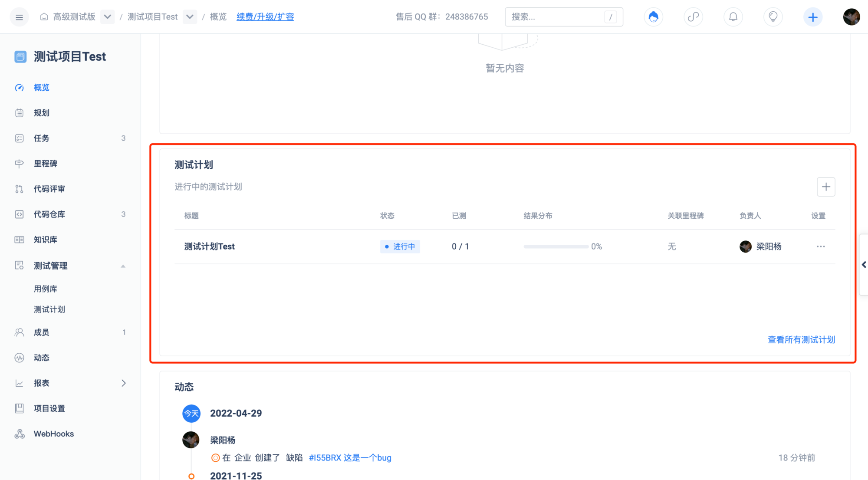Viewport: 868px width, 480px height.
Task: Open three-dot settings for 测试计划Test
Action: point(820,247)
